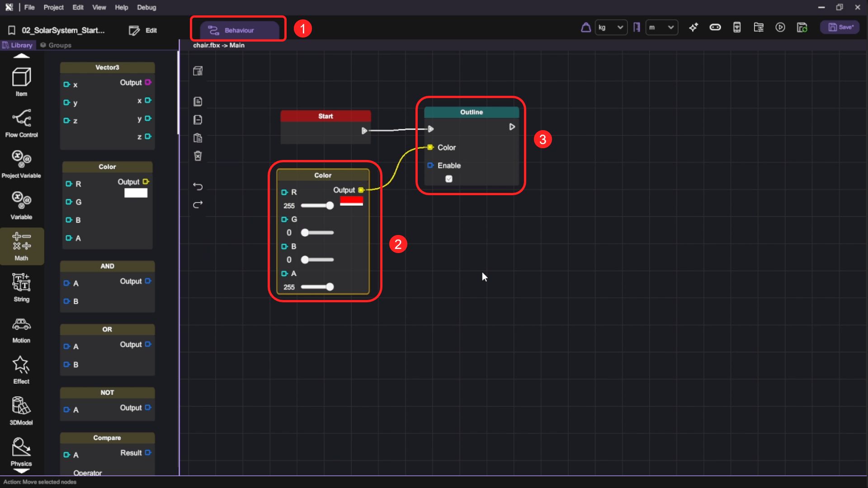
Task: Click the delete trash icon on canvas toolbar
Action: point(198,156)
